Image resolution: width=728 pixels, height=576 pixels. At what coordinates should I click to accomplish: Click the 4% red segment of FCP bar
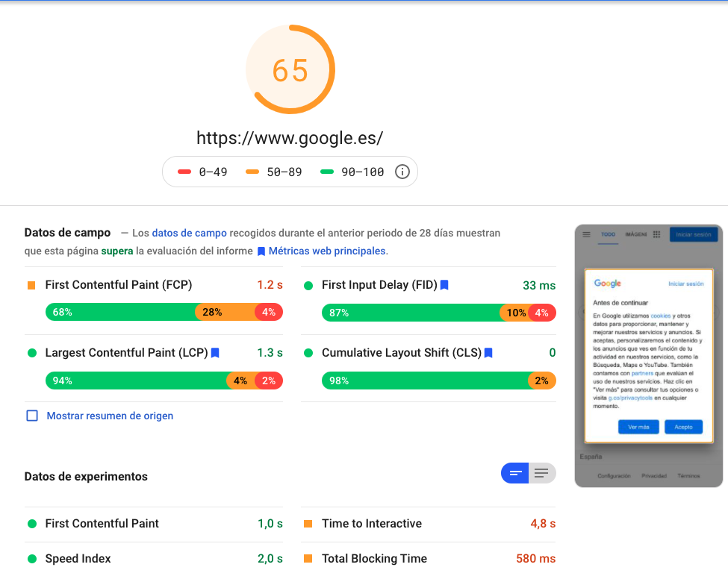click(x=269, y=312)
